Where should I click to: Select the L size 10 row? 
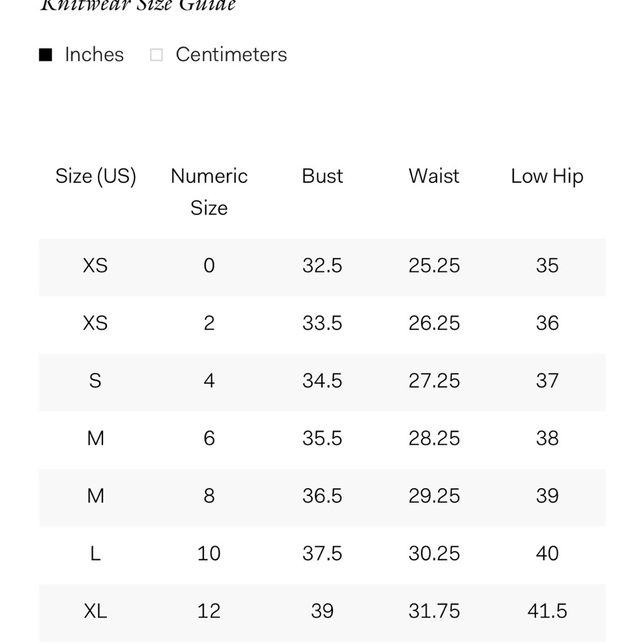point(323,555)
